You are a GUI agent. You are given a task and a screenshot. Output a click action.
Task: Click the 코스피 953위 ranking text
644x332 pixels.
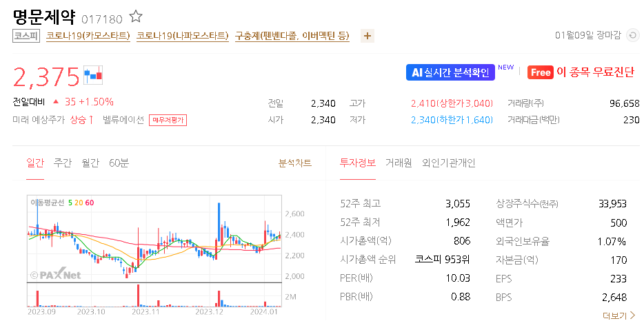[443, 260]
